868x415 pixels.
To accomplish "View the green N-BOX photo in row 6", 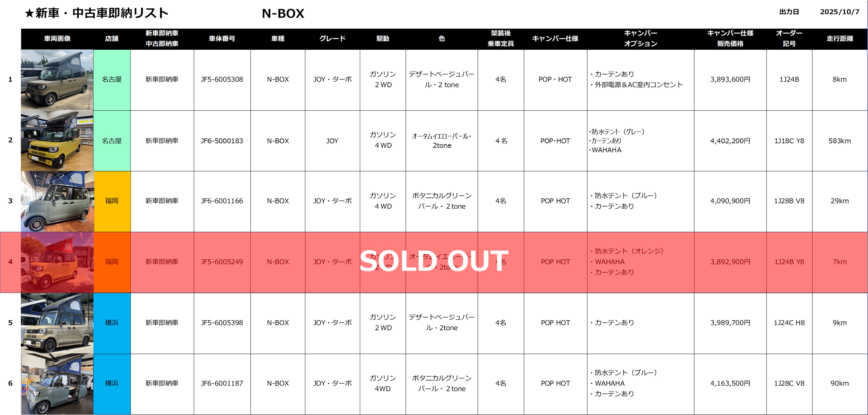I will coord(57,384).
